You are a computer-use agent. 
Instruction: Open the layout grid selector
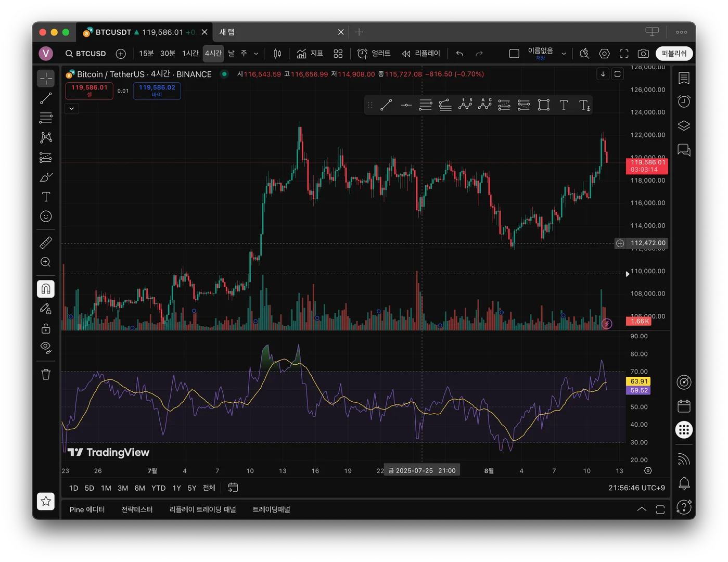coord(338,54)
